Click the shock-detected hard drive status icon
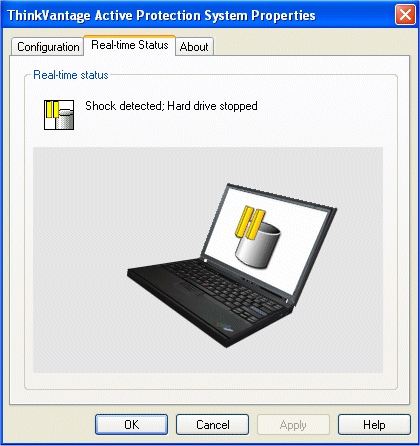 [59, 115]
